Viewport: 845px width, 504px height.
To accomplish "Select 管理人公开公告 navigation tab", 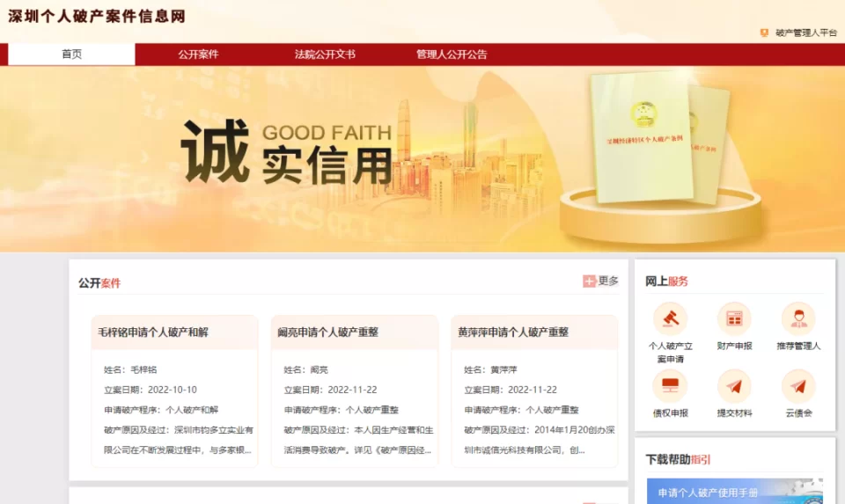I will click(452, 55).
